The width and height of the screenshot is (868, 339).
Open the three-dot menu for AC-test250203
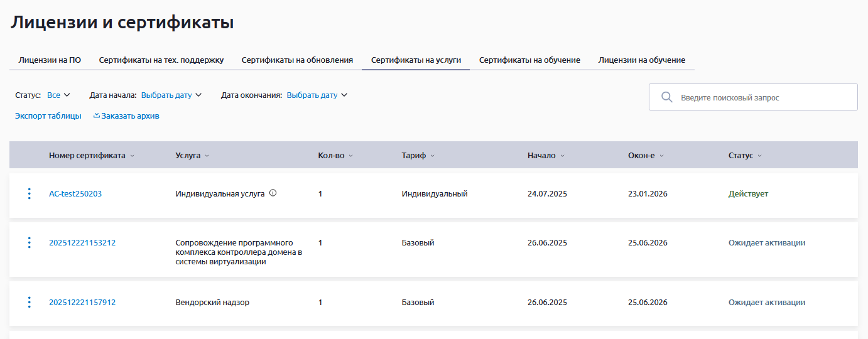tap(29, 194)
